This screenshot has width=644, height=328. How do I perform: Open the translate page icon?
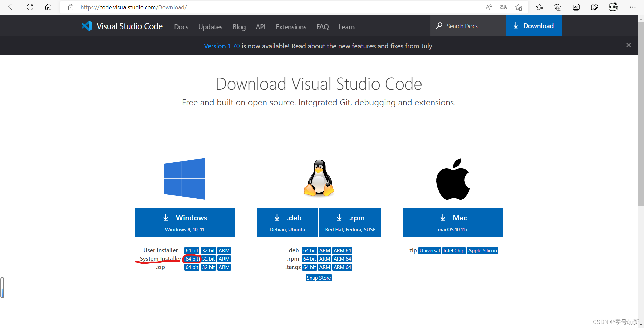click(x=503, y=7)
